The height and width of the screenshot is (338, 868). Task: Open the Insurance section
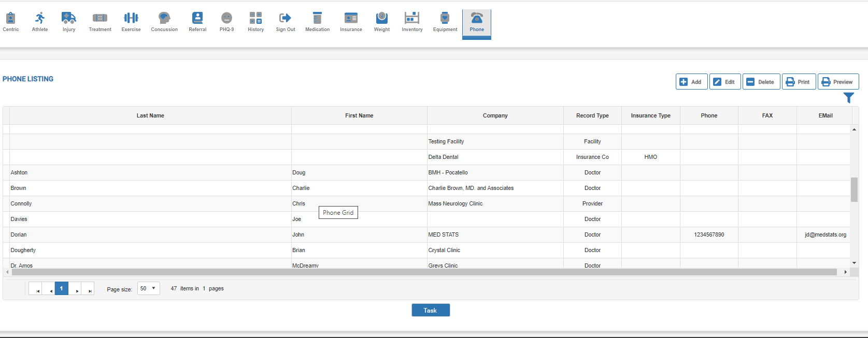tap(351, 22)
